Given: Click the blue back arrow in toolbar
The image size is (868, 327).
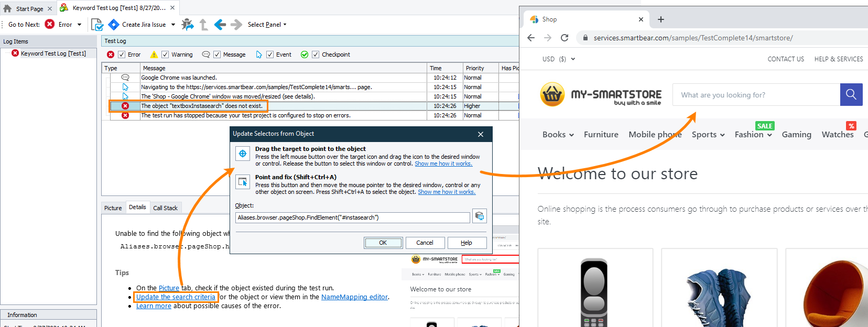Looking at the screenshot, I should tap(220, 25).
